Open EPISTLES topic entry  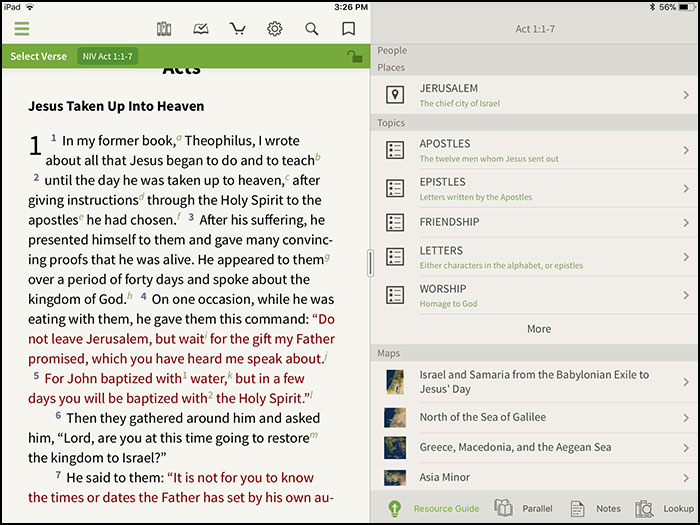coord(535,188)
